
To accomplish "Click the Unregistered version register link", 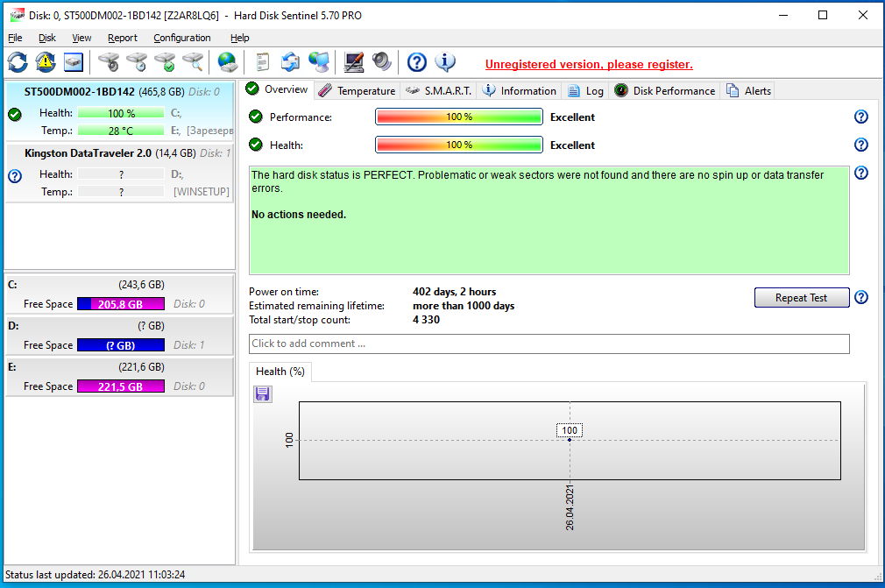I will [x=589, y=64].
